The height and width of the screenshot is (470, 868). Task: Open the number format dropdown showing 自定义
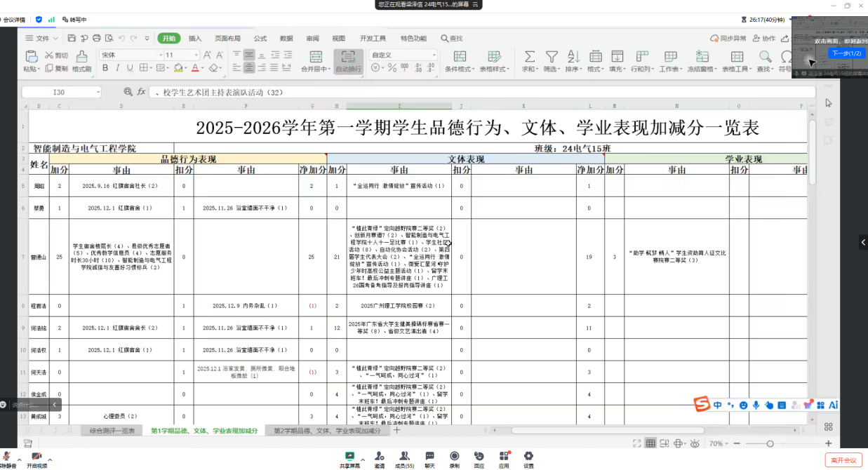[x=403, y=55]
